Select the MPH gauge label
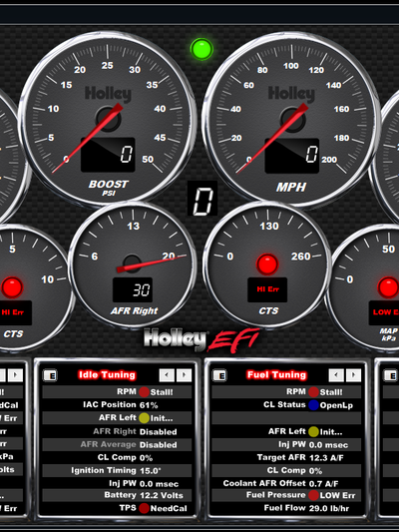The image size is (399, 532). pos(291,187)
